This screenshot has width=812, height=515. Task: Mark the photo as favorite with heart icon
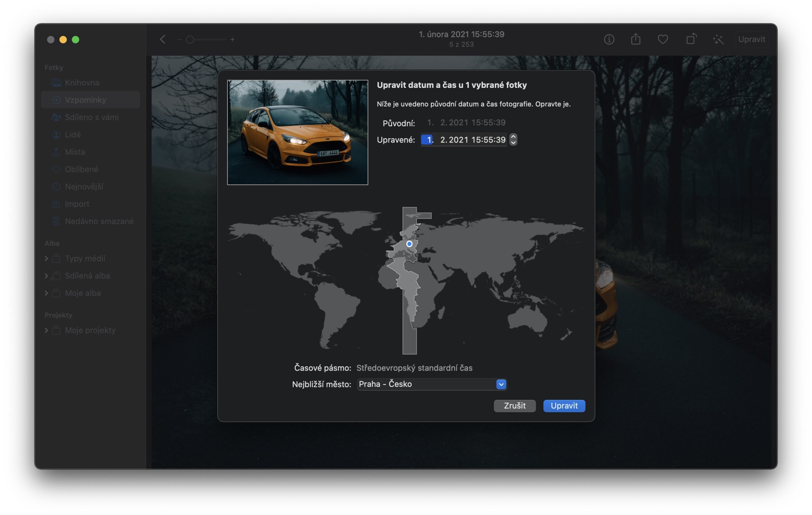tap(663, 39)
